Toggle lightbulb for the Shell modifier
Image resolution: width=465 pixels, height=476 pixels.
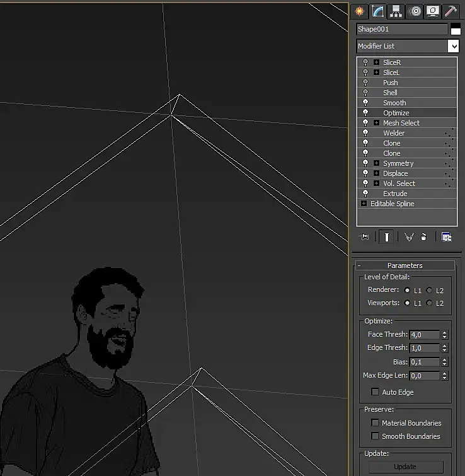pos(365,93)
